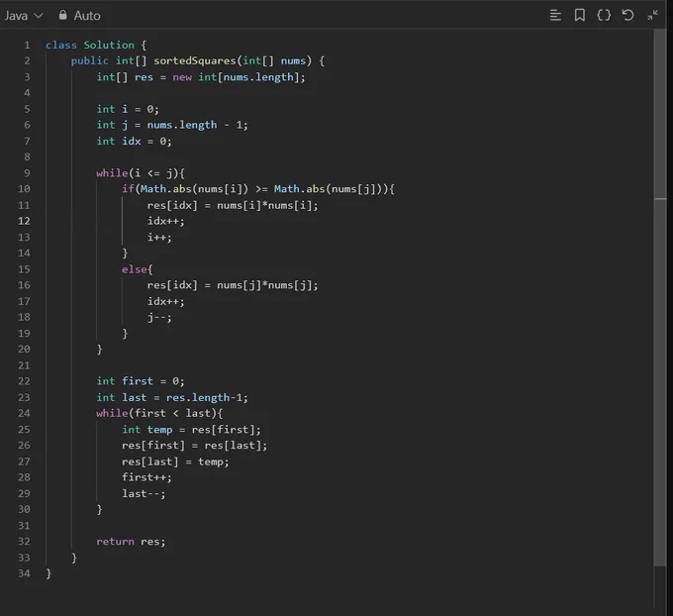673x616 pixels.
Task: Click 'int last = res.length-1;' line
Action: [172, 398]
